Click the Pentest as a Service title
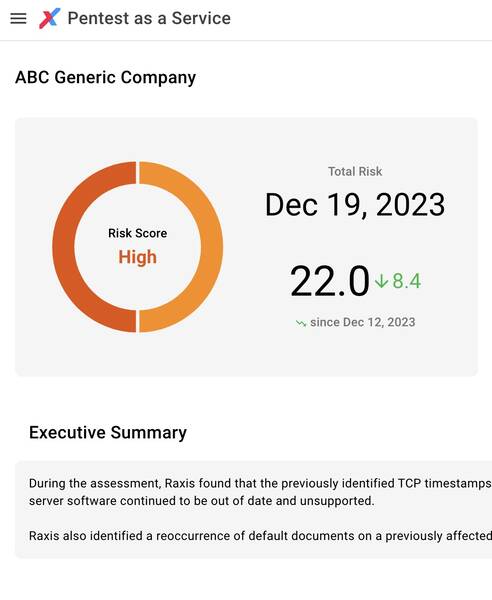The height and width of the screenshot is (600, 492). [x=149, y=18]
